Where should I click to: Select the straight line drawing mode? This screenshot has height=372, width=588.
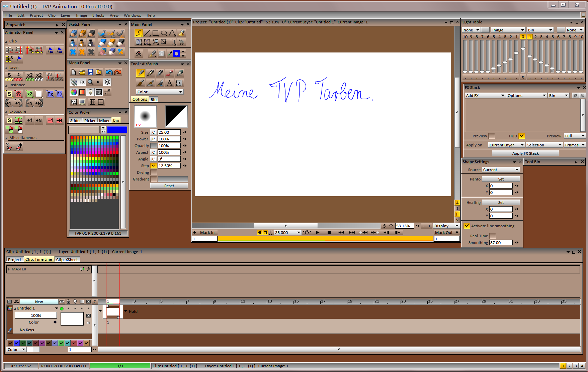pos(147,33)
